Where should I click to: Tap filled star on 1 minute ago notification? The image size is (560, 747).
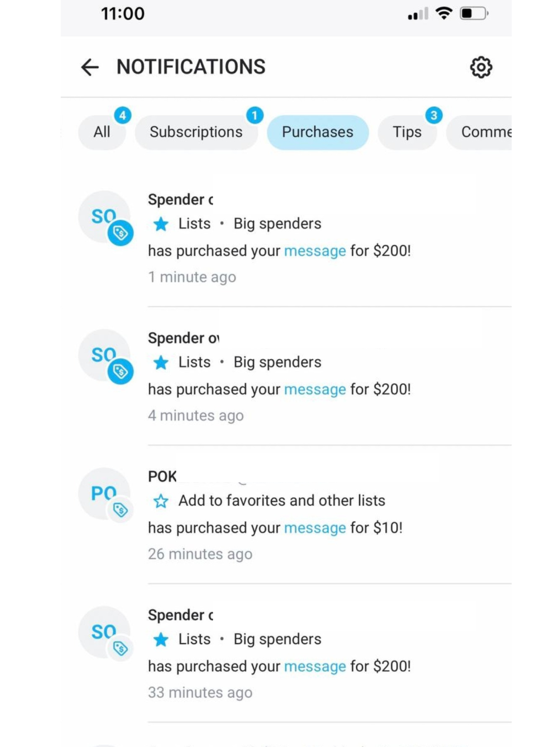point(161,224)
